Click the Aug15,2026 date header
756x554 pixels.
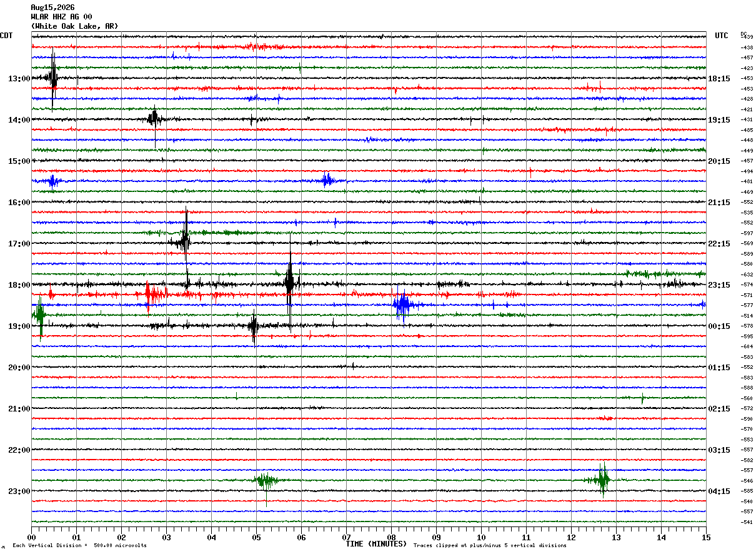click(x=52, y=8)
